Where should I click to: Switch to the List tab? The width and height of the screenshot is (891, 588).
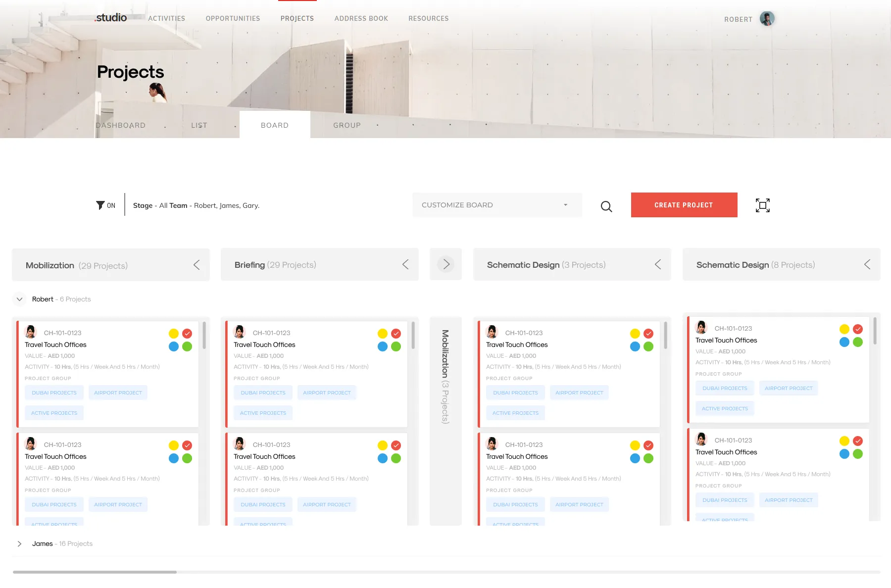pos(199,125)
